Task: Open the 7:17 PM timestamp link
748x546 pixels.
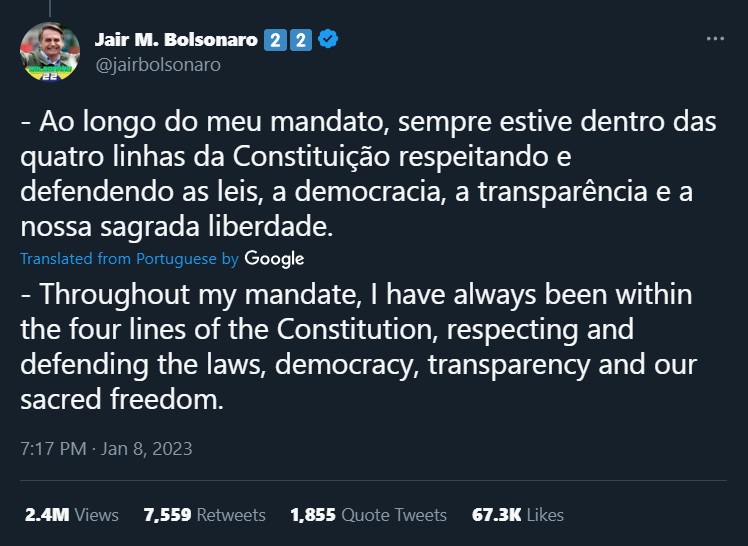Action: (x=53, y=449)
